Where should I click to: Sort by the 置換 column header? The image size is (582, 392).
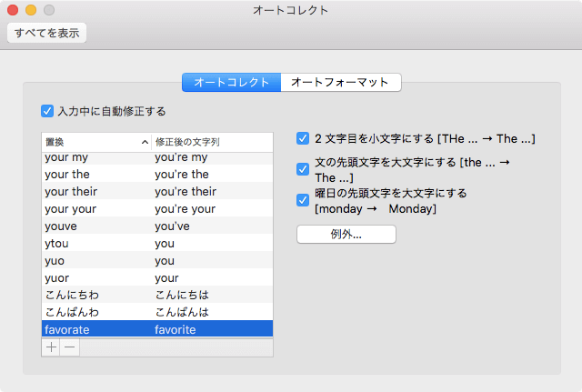(x=95, y=142)
